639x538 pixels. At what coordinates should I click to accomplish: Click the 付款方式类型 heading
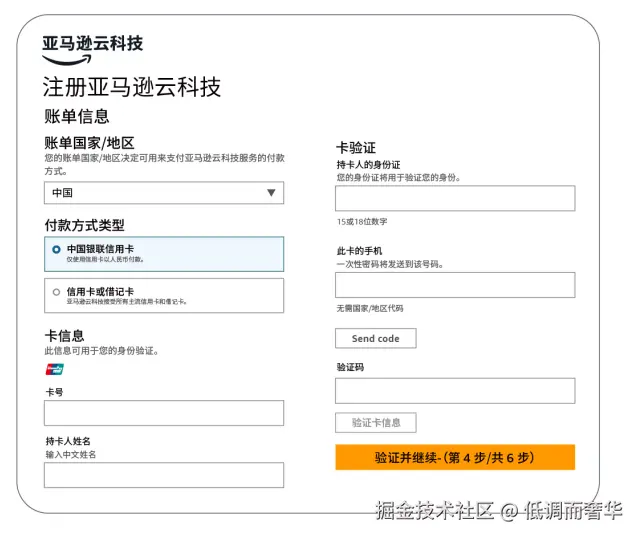coord(84,225)
